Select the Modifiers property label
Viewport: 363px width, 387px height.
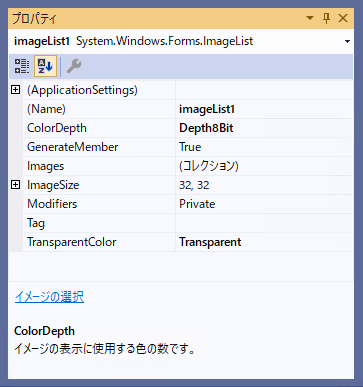click(52, 204)
